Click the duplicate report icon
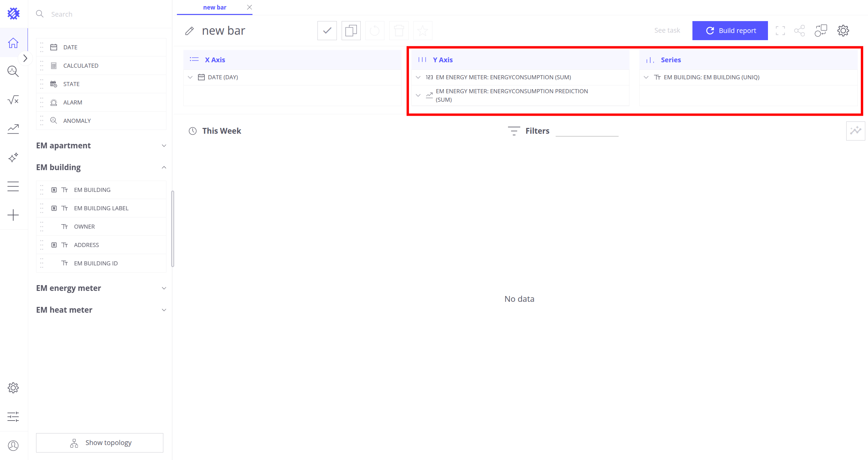 (x=351, y=31)
